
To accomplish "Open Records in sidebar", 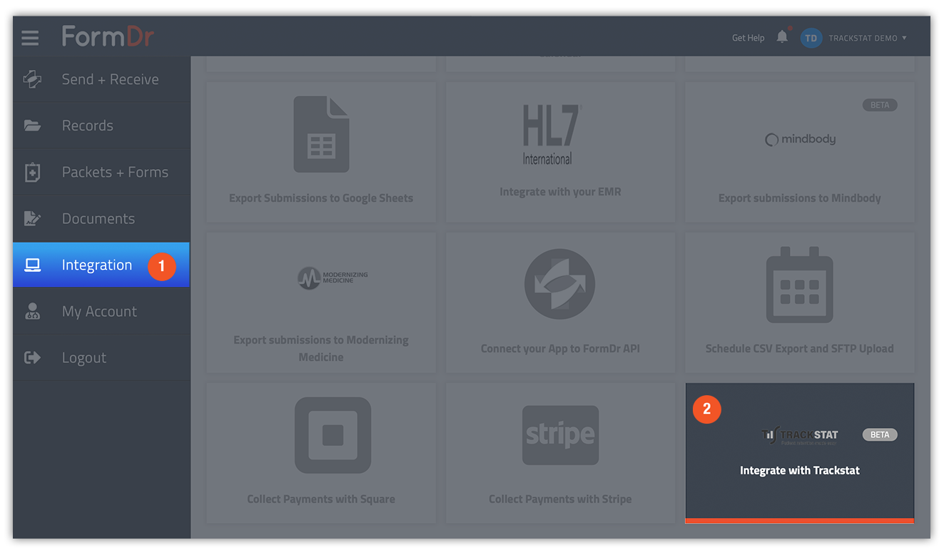I will tap(101, 126).
